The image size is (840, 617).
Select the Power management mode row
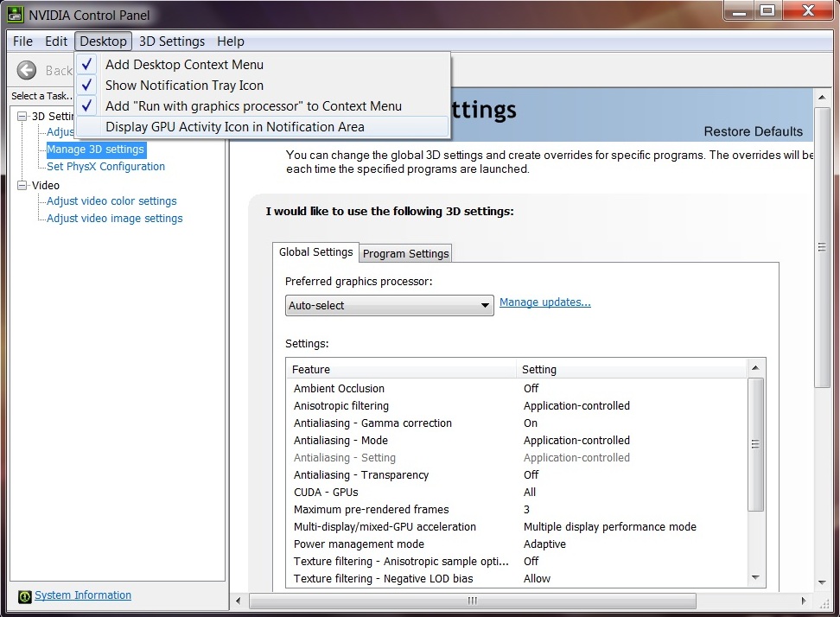point(517,544)
